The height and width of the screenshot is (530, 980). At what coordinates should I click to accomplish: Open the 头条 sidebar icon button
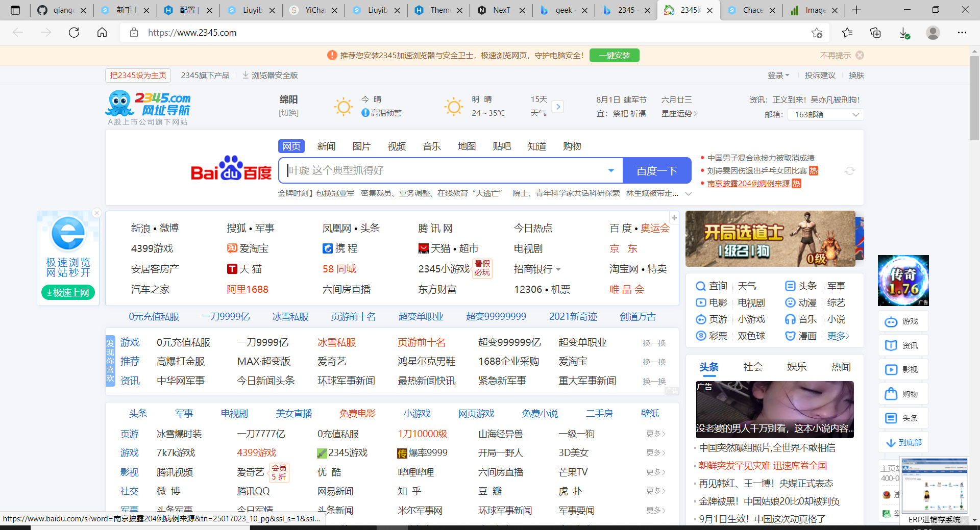click(903, 418)
